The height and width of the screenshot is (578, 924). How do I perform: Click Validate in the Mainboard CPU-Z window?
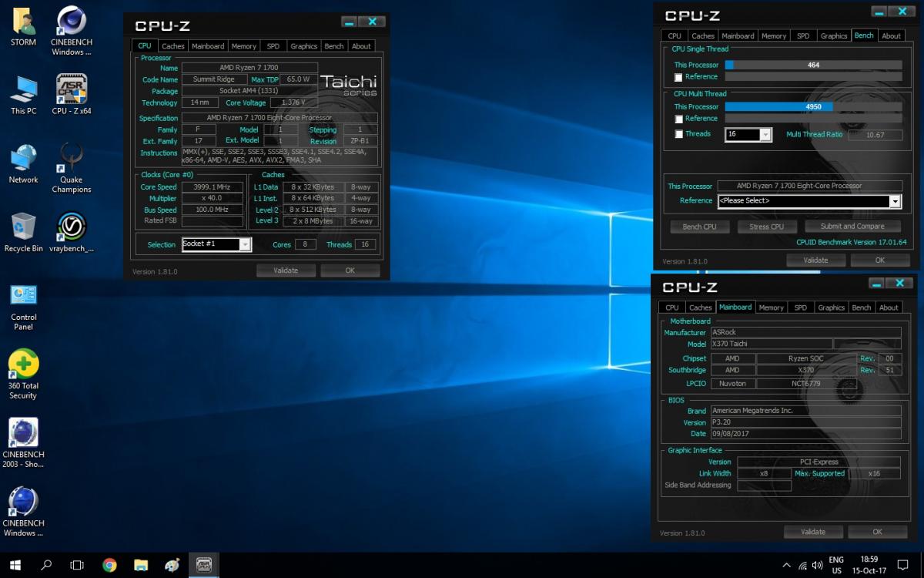tap(813, 532)
